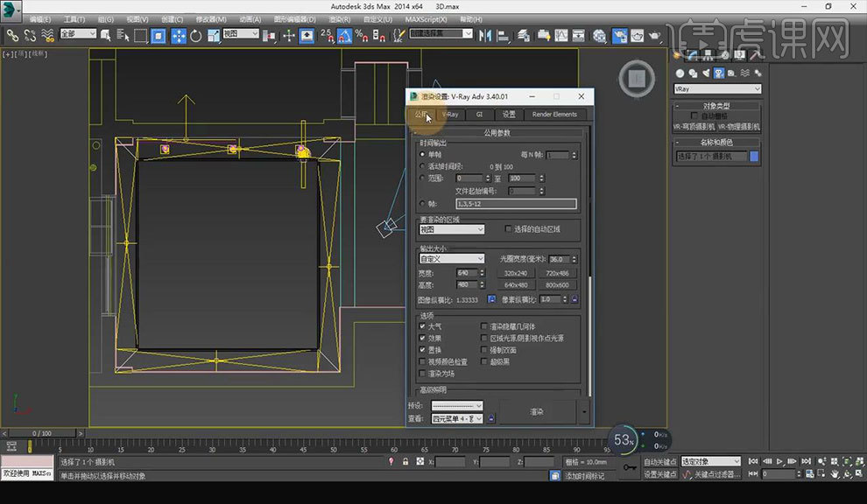Select the Cameras category in Create panel
Viewport: 867px width, 504px height.
pos(719,73)
